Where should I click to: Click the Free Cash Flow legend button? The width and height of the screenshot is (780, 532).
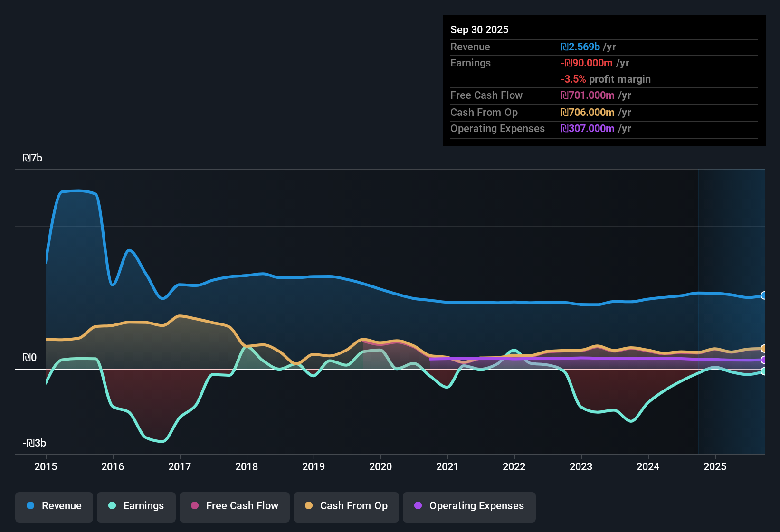234,506
